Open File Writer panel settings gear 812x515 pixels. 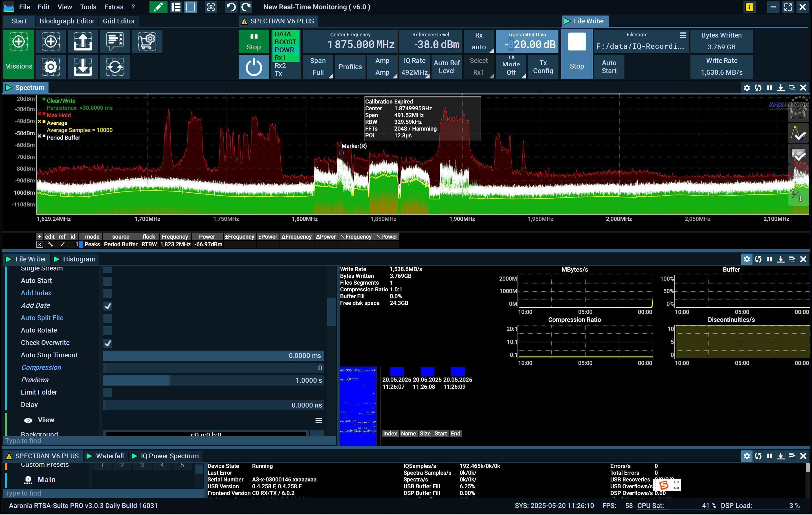pos(747,259)
